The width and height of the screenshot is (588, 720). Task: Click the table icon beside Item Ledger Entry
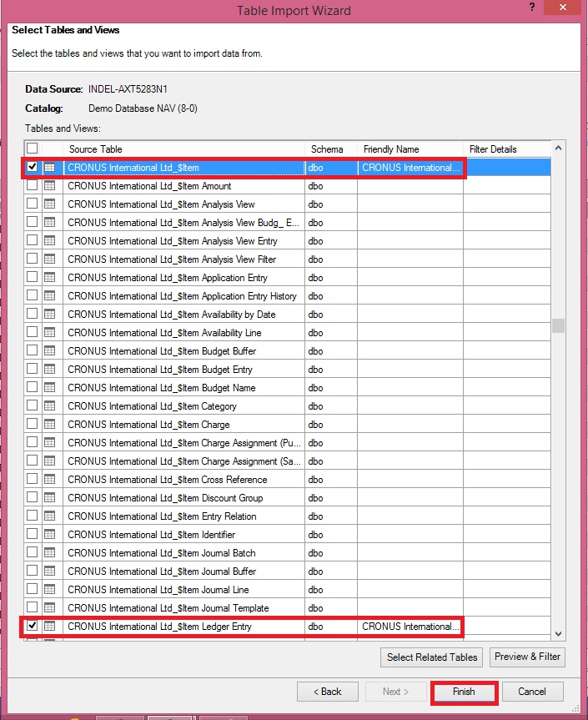(49, 627)
